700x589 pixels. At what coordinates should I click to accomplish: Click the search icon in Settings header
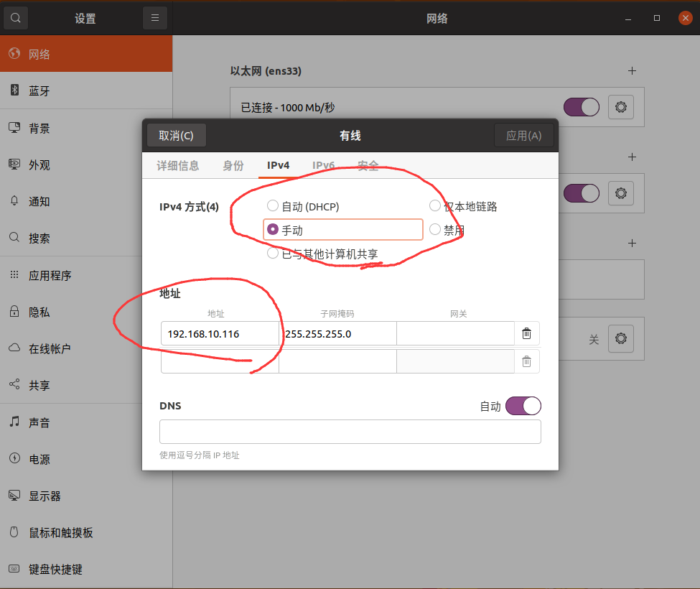(x=16, y=18)
